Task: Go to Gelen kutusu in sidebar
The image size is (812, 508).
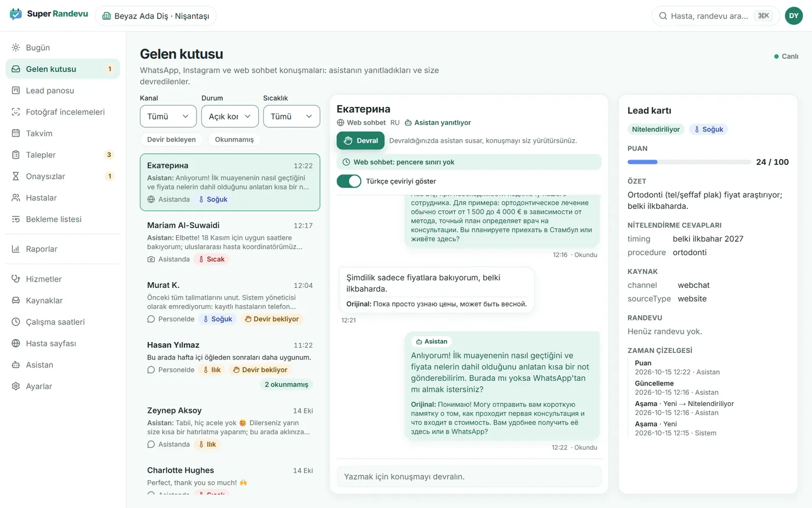Action: (63, 69)
